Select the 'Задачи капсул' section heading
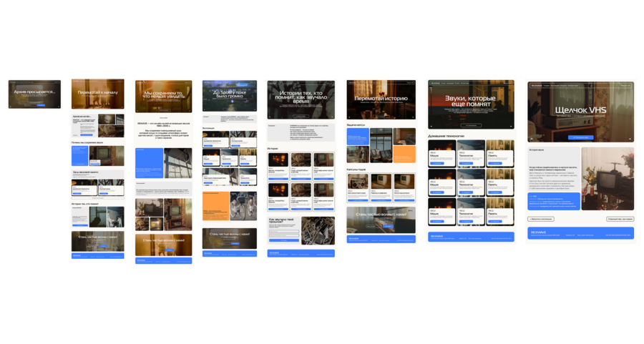644x344 pixels. (x=356, y=124)
